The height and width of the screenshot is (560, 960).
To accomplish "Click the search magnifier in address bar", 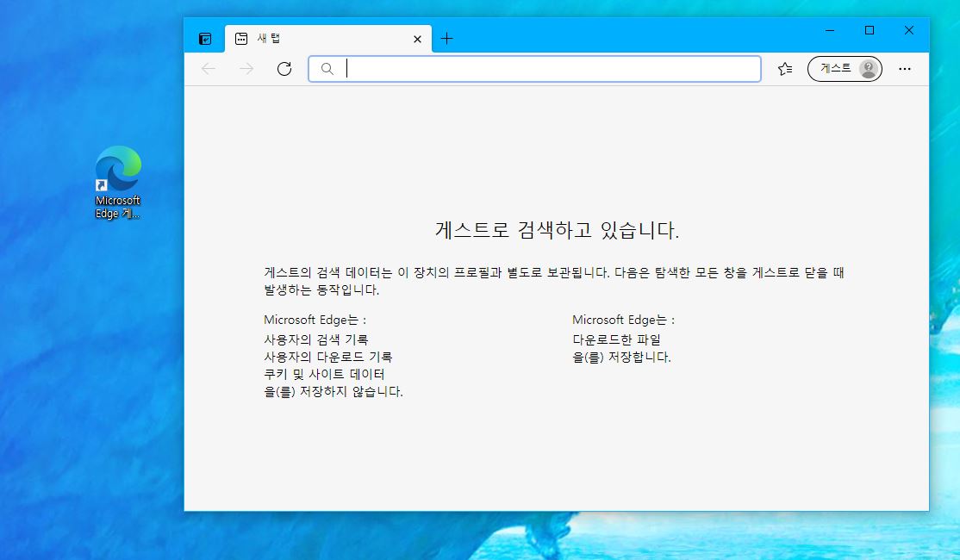I will click(327, 69).
